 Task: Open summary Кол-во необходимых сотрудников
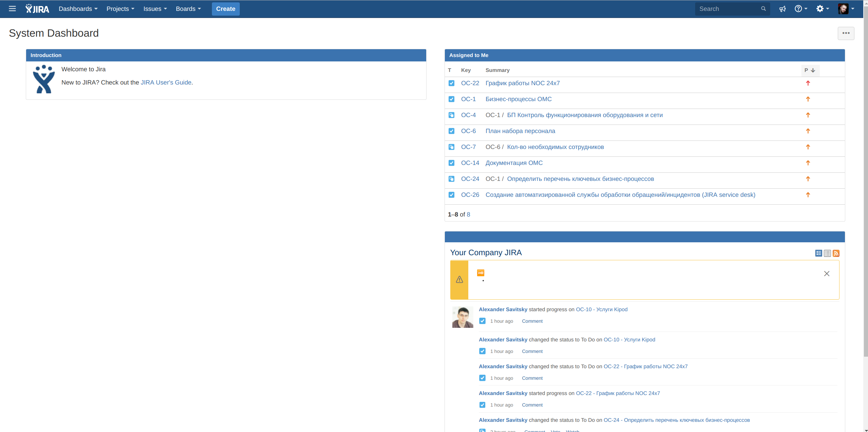(x=556, y=147)
